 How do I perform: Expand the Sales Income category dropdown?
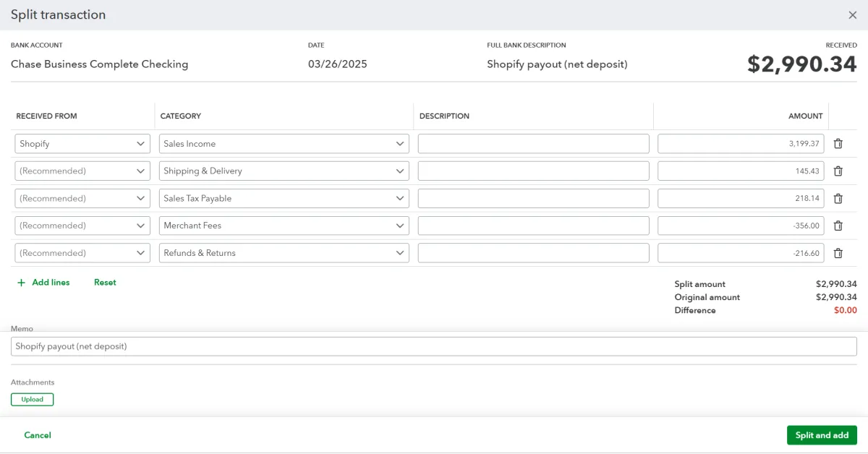click(399, 144)
